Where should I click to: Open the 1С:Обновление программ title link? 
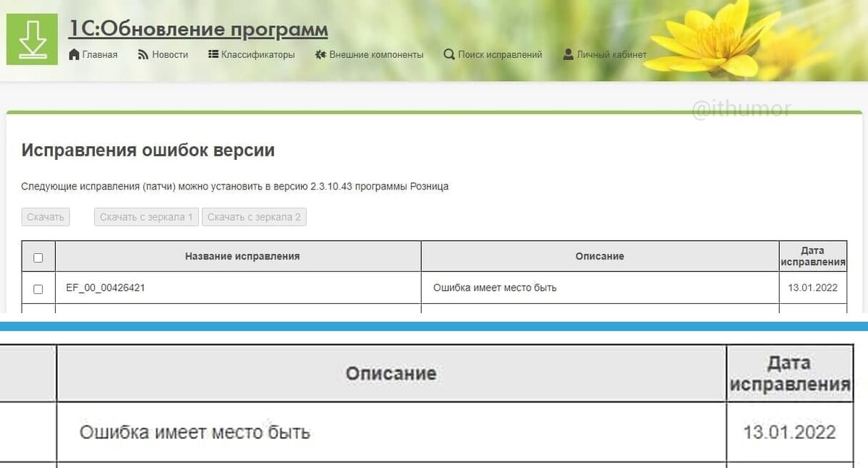point(198,30)
